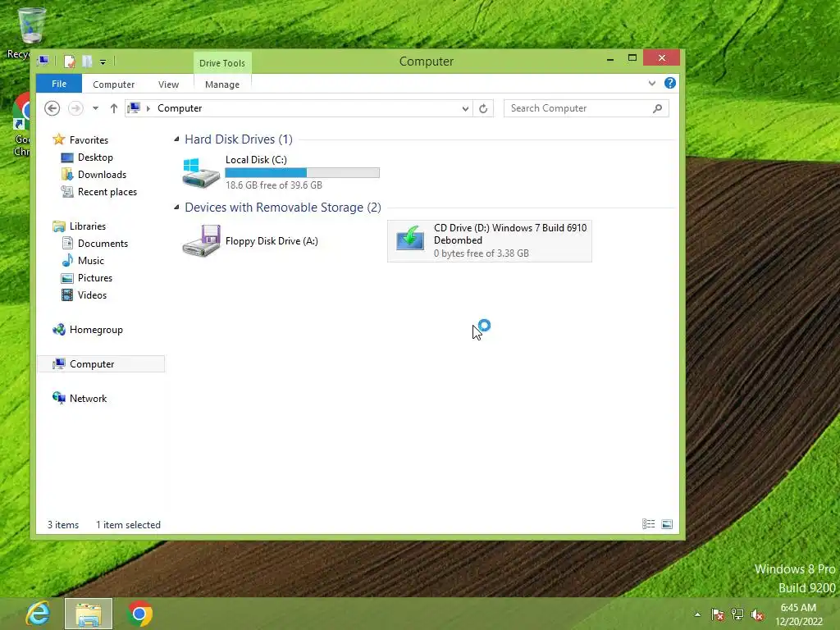This screenshot has width=840, height=630.
Task: Open the Customize Quick Access Toolbar dropdown
Action: pyautogui.click(x=103, y=62)
